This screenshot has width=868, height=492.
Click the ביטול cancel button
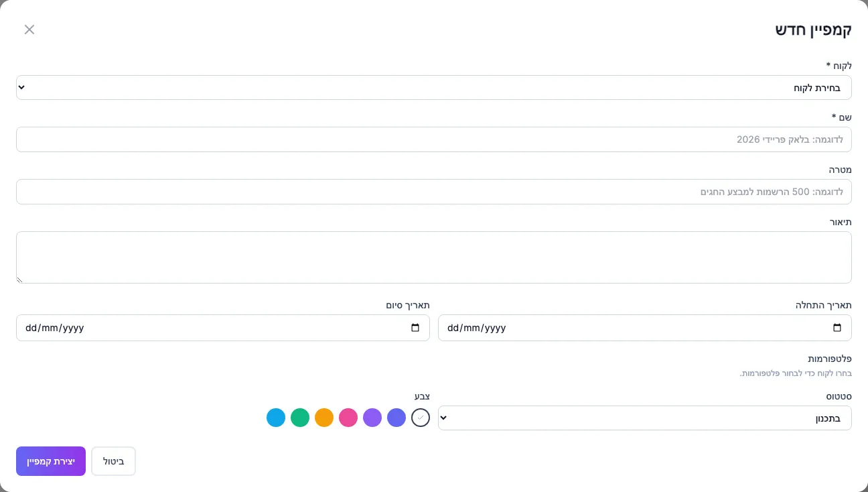pyautogui.click(x=113, y=461)
